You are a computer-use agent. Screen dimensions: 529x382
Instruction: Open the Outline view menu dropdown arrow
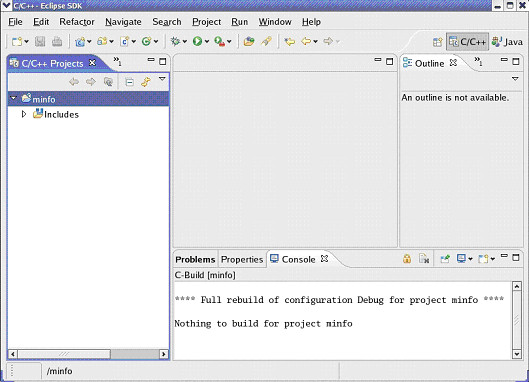tap(515, 79)
